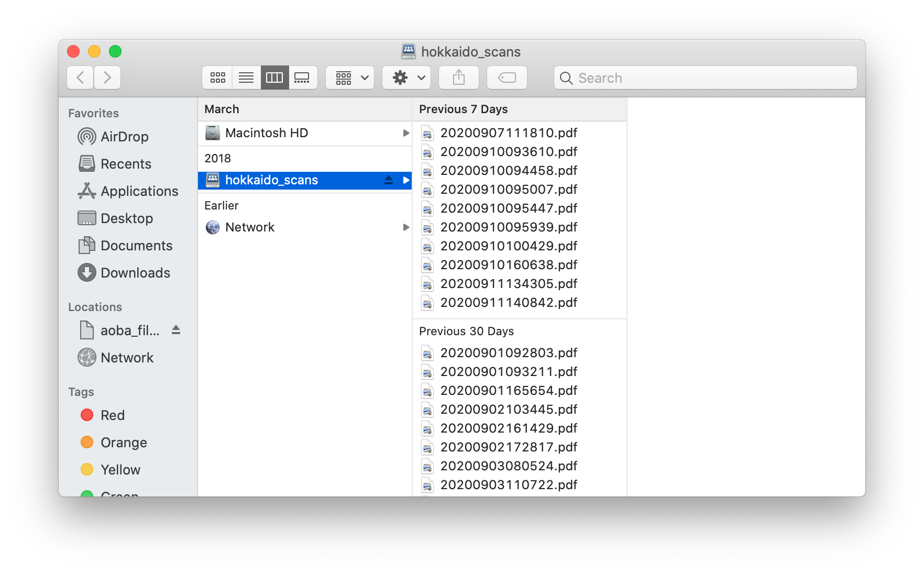The image size is (924, 574).
Task: Open Downloads folder in sidebar
Action: point(135,273)
